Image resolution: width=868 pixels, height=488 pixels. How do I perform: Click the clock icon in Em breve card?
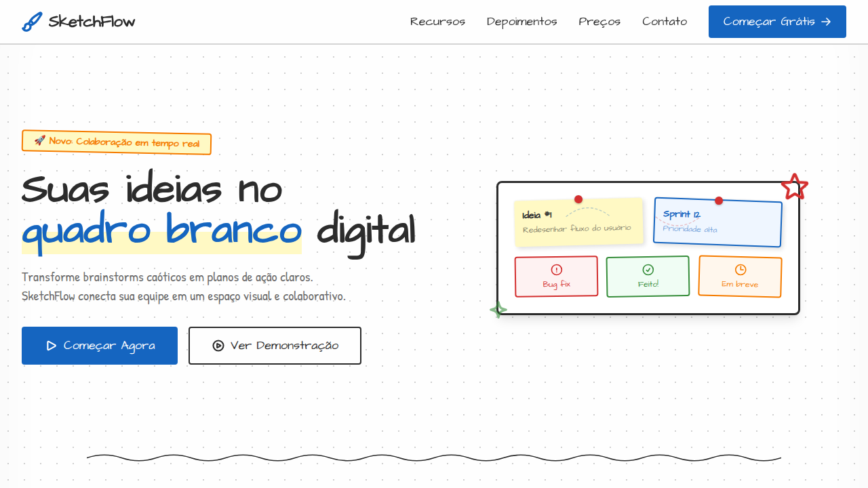pyautogui.click(x=741, y=270)
